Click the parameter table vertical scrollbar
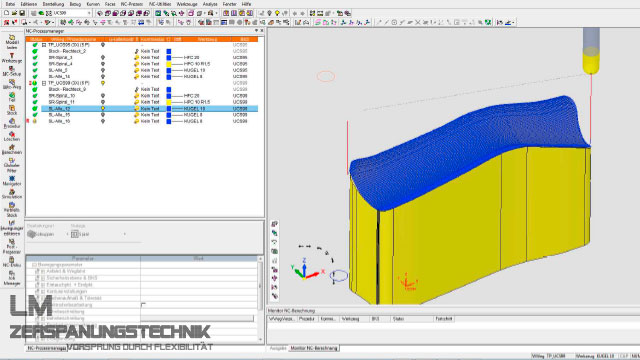 click(260, 299)
